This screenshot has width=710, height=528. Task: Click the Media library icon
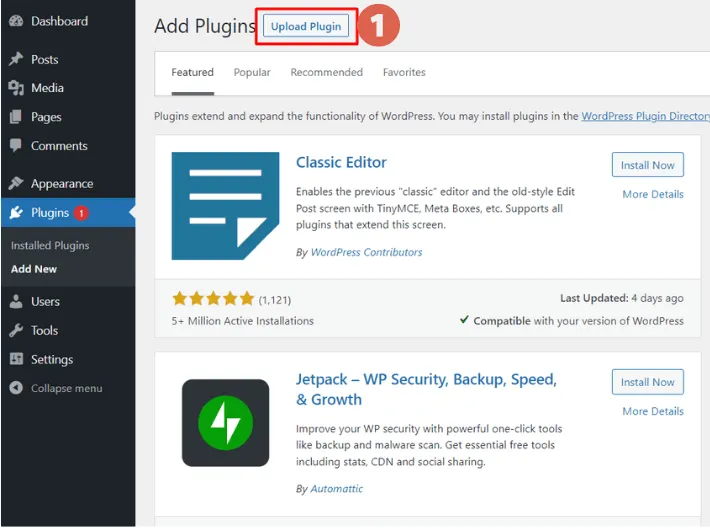(x=16, y=88)
